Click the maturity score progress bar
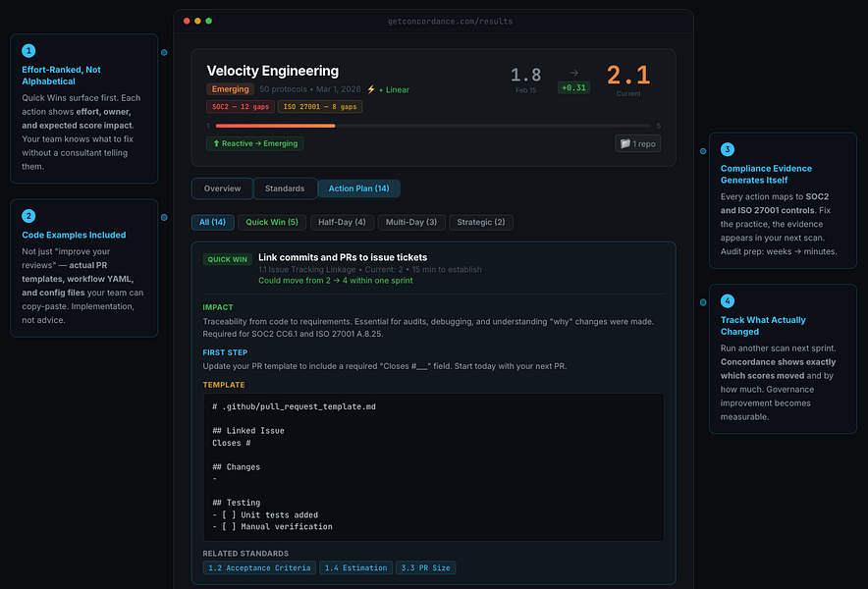868x589 pixels. pos(433,127)
